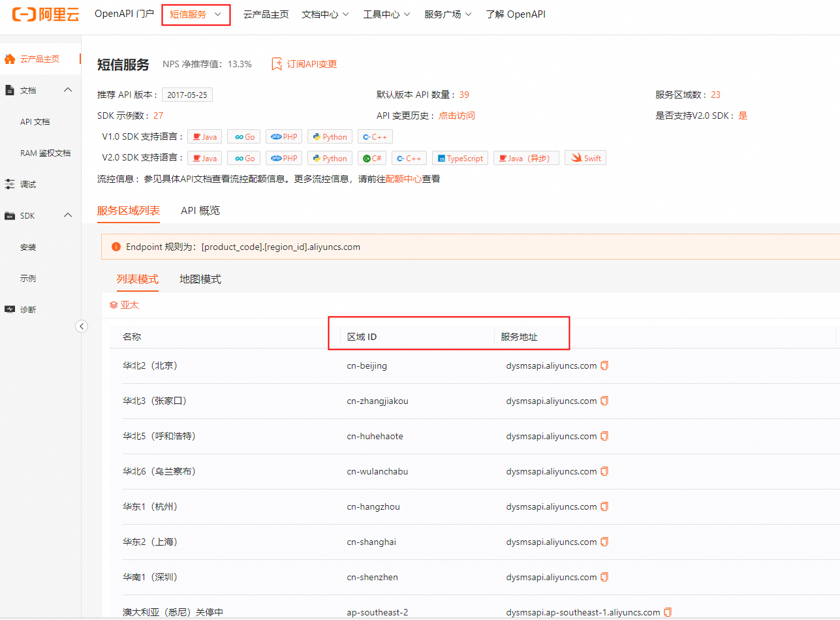This screenshot has height=620, width=840.
Task: Open the 诊断 sidebar item
Action: coord(28,309)
